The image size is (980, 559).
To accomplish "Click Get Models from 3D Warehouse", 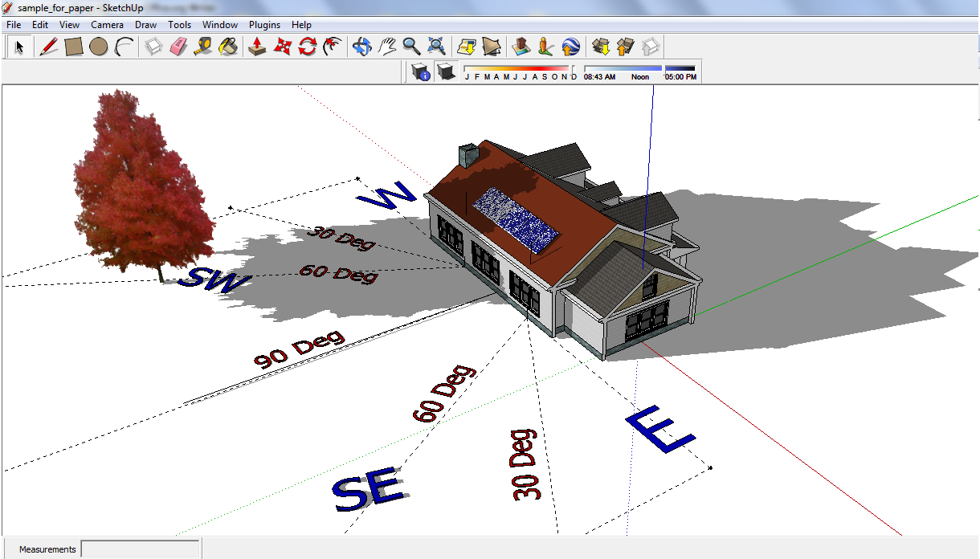I will 600,47.
